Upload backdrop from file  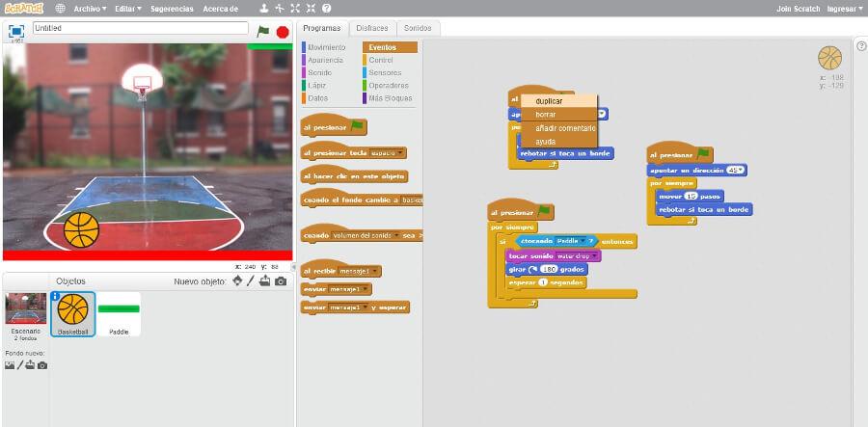30,365
